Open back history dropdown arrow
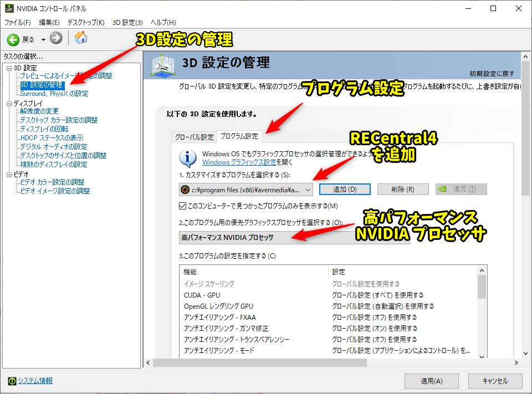The image size is (532, 394). 43,40
